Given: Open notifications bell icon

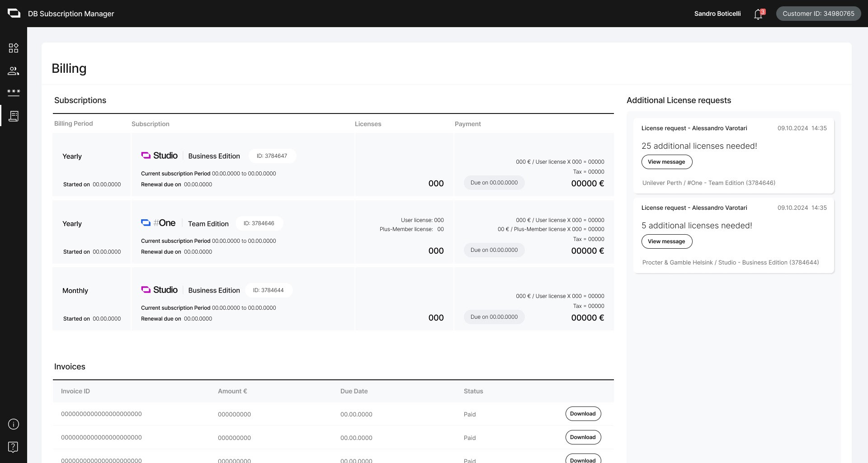Looking at the screenshot, I should [x=759, y=14].
